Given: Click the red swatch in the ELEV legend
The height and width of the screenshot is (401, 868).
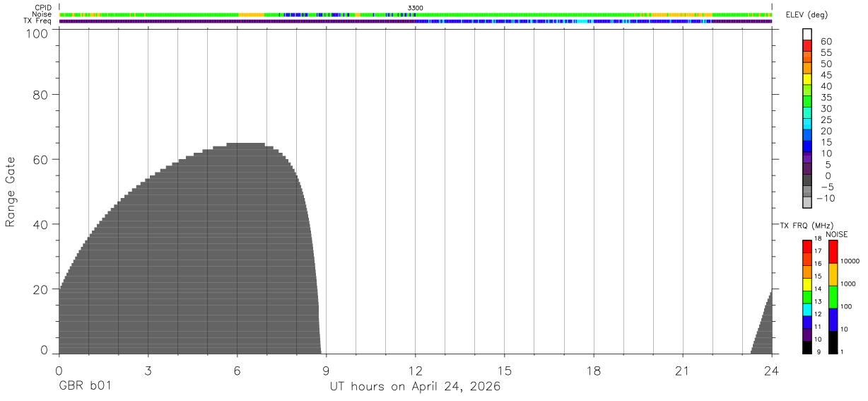Looking at the screenshot, I should click(x=807, y=45).
